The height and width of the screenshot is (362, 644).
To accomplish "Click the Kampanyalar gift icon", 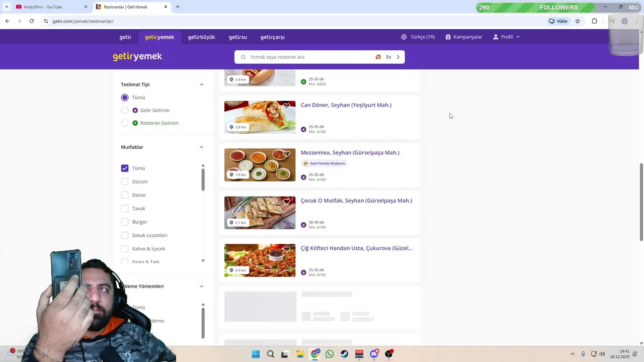I will (x=448, y=37).
